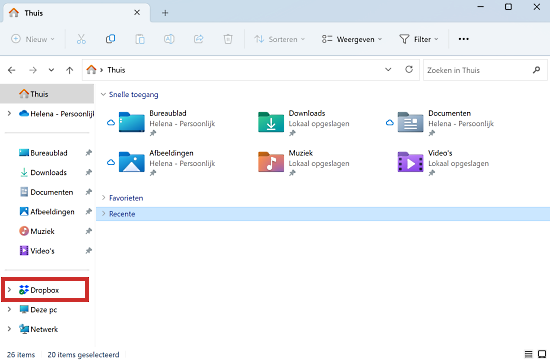Click the Paste clipboard icon
The image size is (550, 360).
[x=140, y=39]
